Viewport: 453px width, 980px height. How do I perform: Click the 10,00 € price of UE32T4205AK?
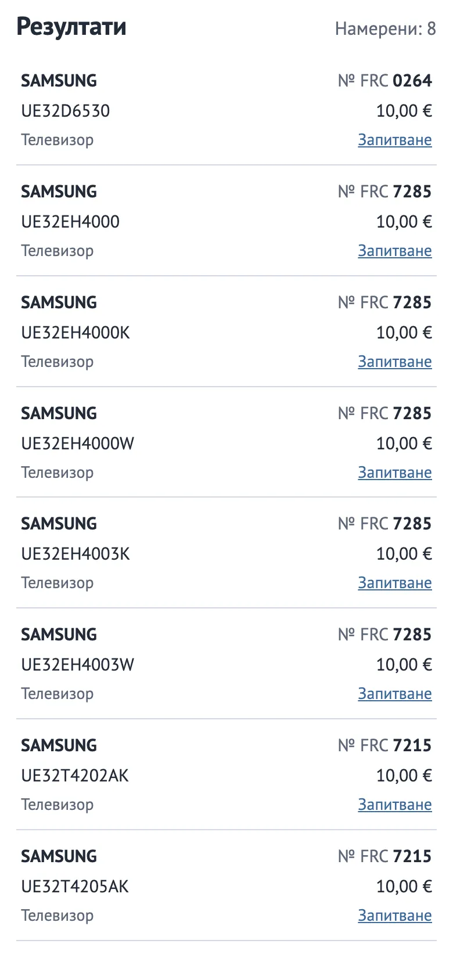click(404, 887)
